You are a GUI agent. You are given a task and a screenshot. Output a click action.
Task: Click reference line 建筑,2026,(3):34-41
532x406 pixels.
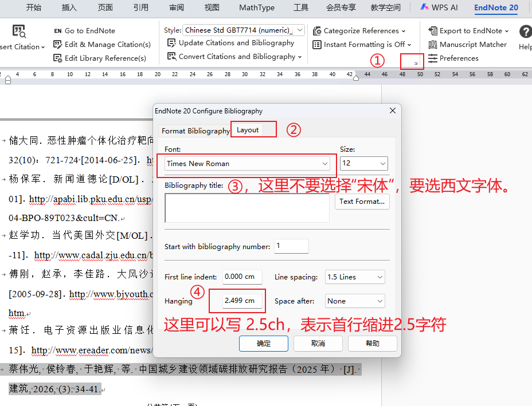[55, 389]
